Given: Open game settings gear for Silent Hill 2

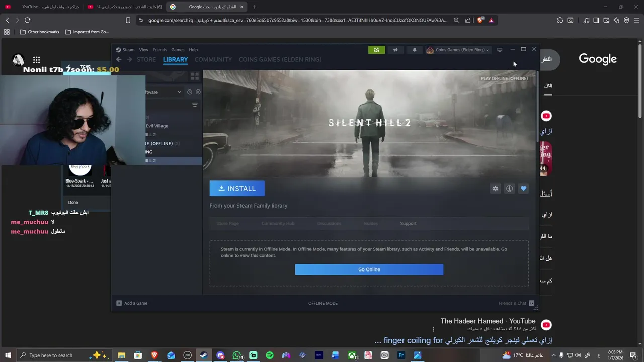Looking at the screenshot, I should [x=496, y=189].
